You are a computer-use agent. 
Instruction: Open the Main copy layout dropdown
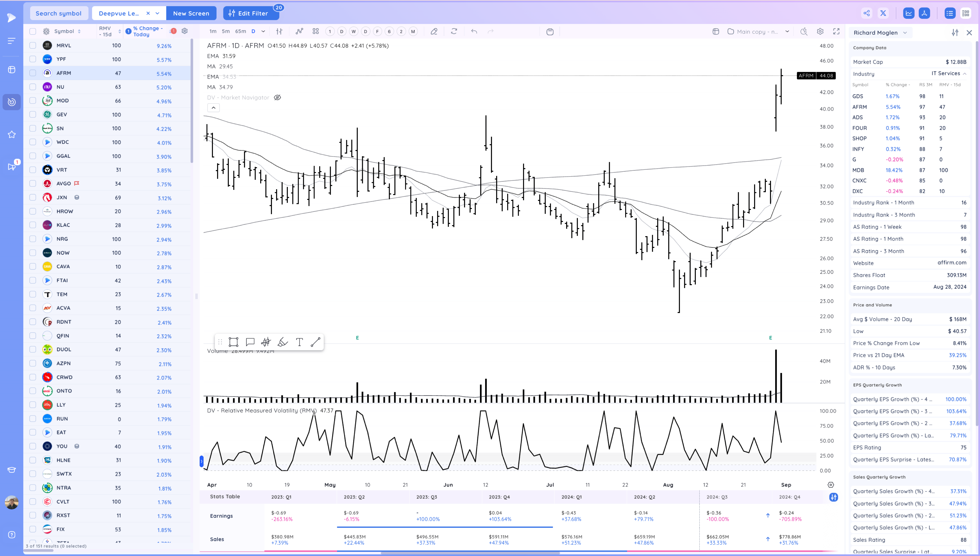(787, 32)
